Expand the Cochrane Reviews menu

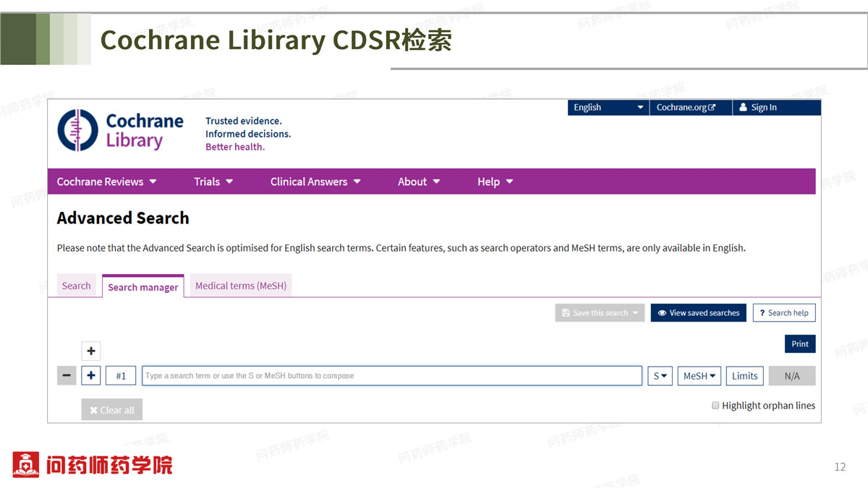pyautogui.click(x=107, y=181)
